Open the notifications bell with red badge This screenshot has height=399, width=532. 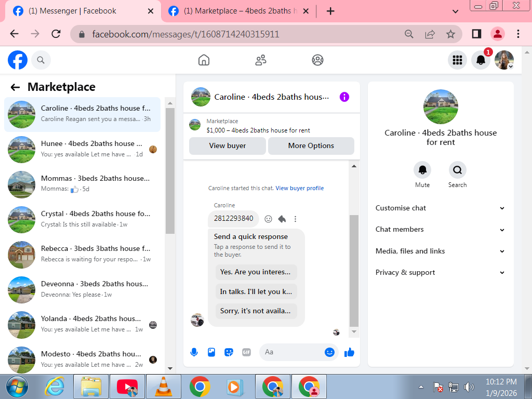coord(481,60)
